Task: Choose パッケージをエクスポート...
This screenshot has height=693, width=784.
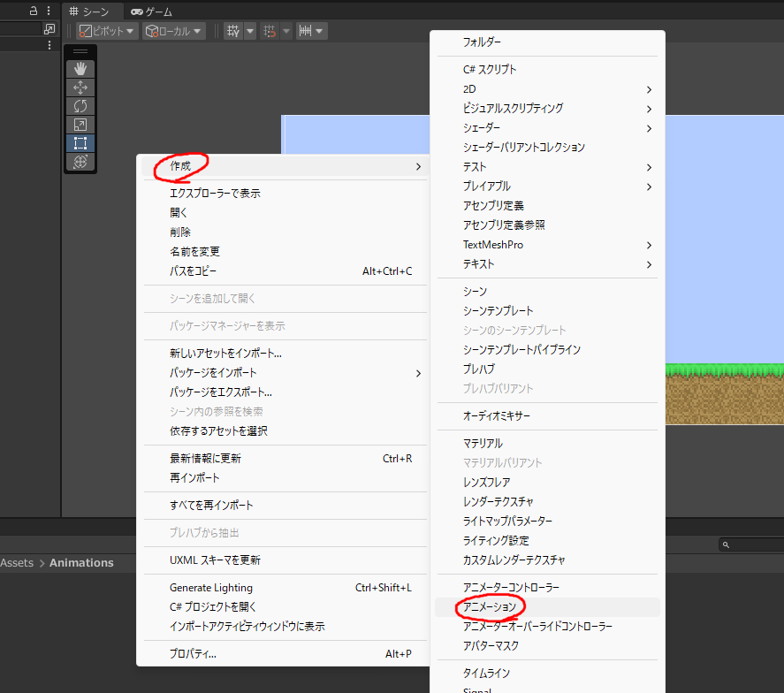Action: point(285,392)
